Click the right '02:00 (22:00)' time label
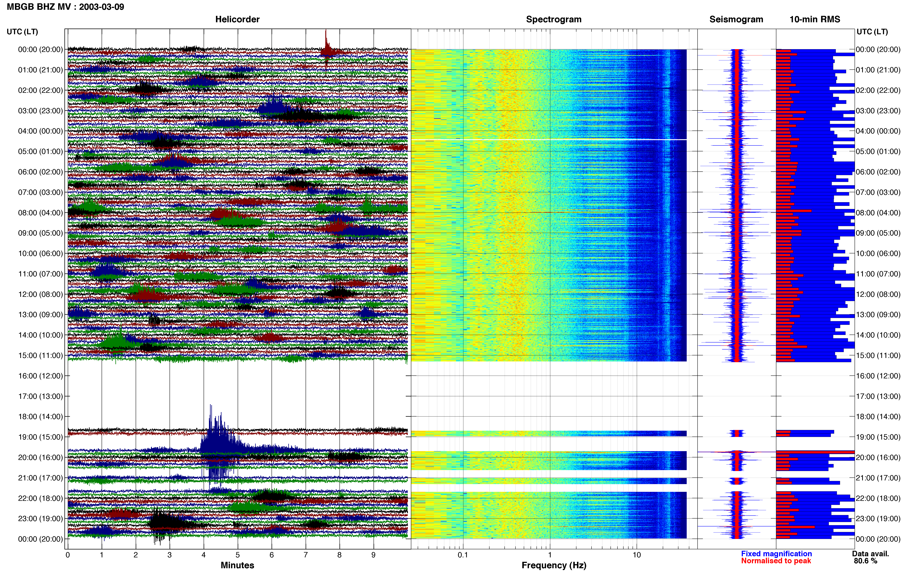 (x=878, y=90)
